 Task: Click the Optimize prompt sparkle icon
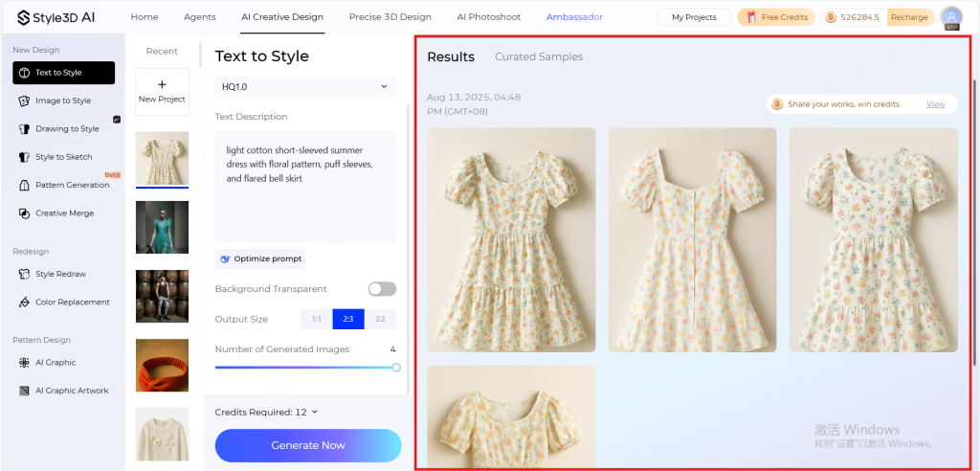pos(225,259)
